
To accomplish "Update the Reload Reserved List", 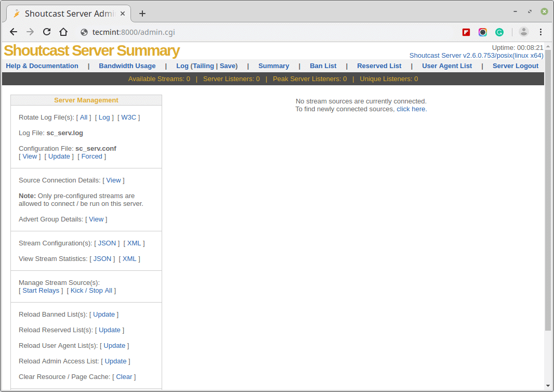I will pos(110,330).
